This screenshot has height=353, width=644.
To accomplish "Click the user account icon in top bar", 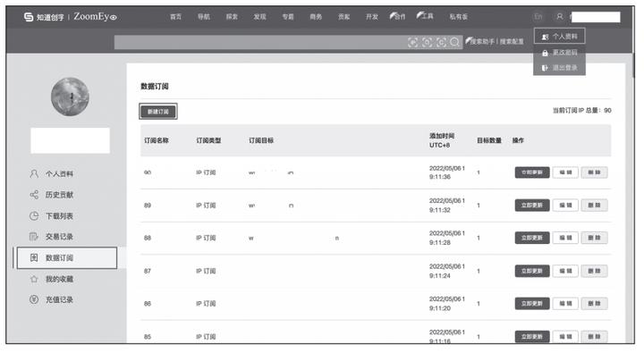I will tap(559, 16).
